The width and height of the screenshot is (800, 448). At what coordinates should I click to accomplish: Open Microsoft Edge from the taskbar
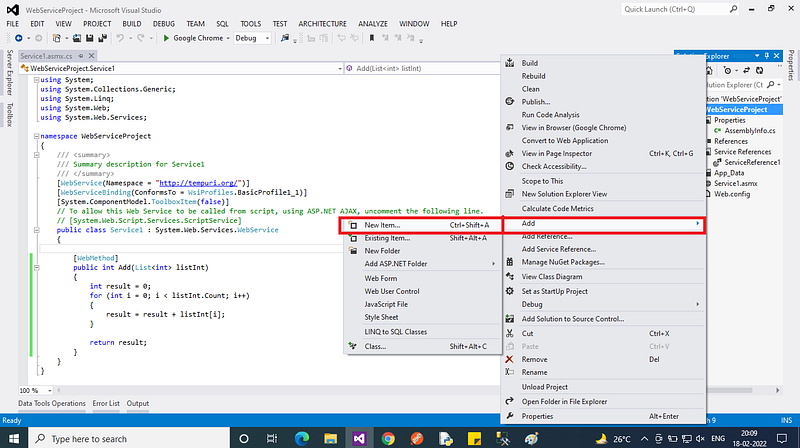302,439
